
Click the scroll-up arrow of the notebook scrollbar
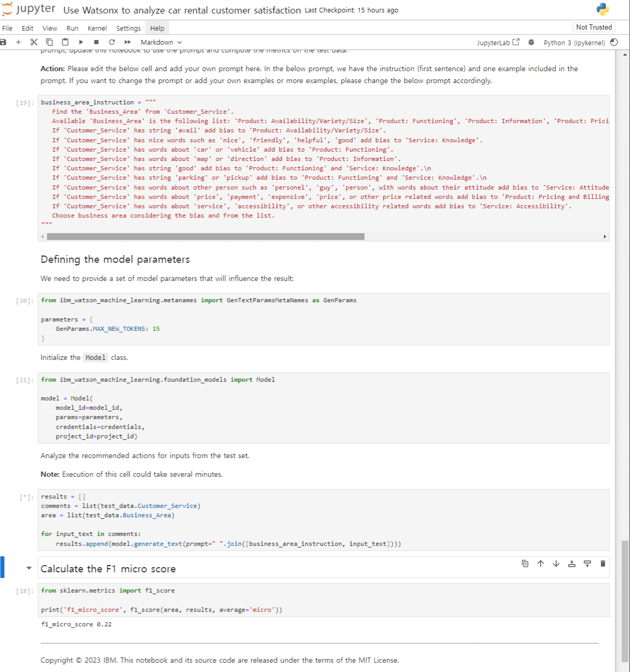tap(625, 53)
